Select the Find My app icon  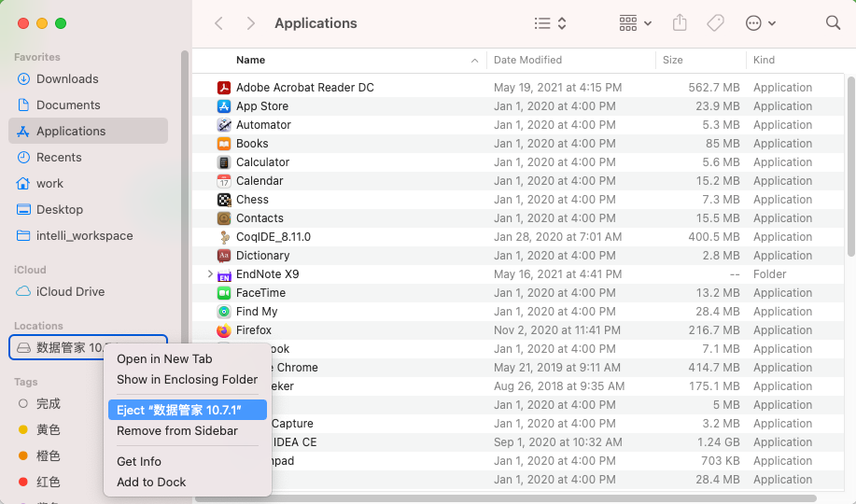pos(224,311)
